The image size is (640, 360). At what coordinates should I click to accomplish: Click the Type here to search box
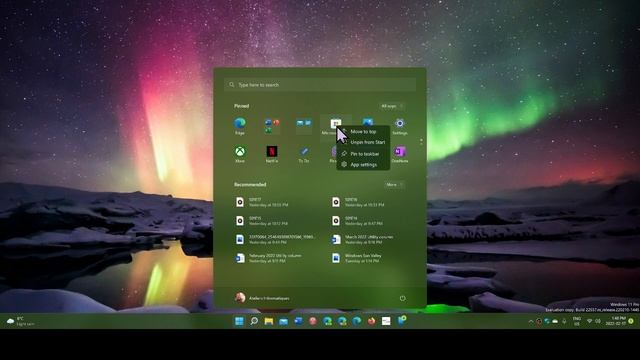tap(320, 84)
